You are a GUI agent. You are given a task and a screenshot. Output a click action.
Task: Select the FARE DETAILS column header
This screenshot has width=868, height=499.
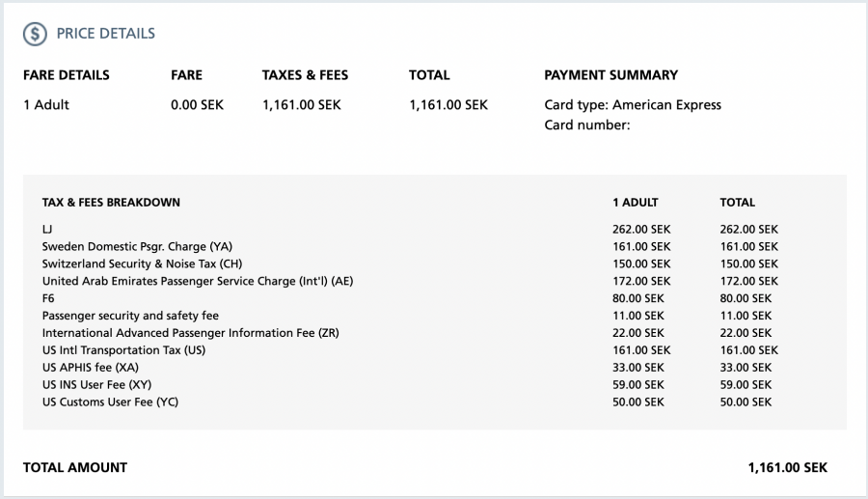[67, 74]
